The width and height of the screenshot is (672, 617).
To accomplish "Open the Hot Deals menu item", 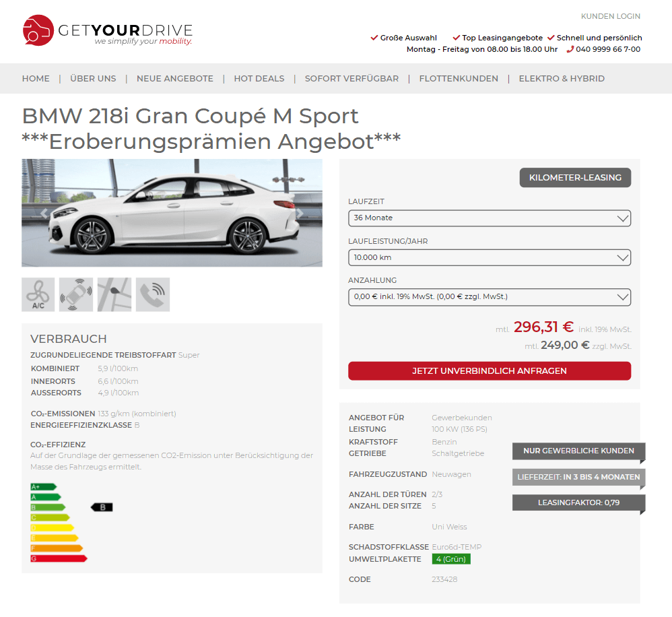I will tap(259, 78).
